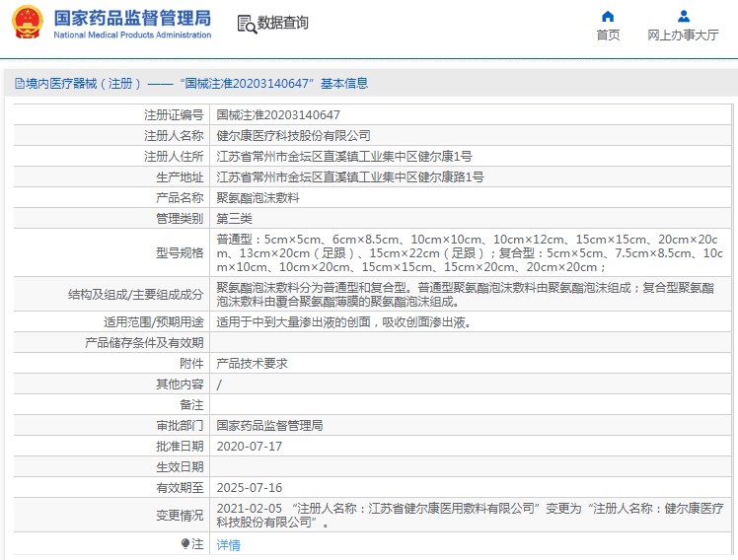Open the 数据查询 search icon

(x=247, y=25)
